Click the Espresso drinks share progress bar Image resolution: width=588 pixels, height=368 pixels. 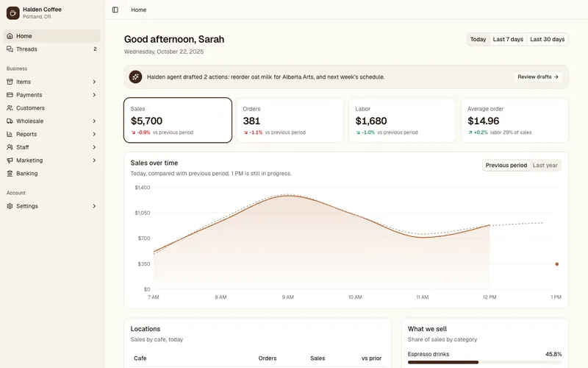click(484, 362)
